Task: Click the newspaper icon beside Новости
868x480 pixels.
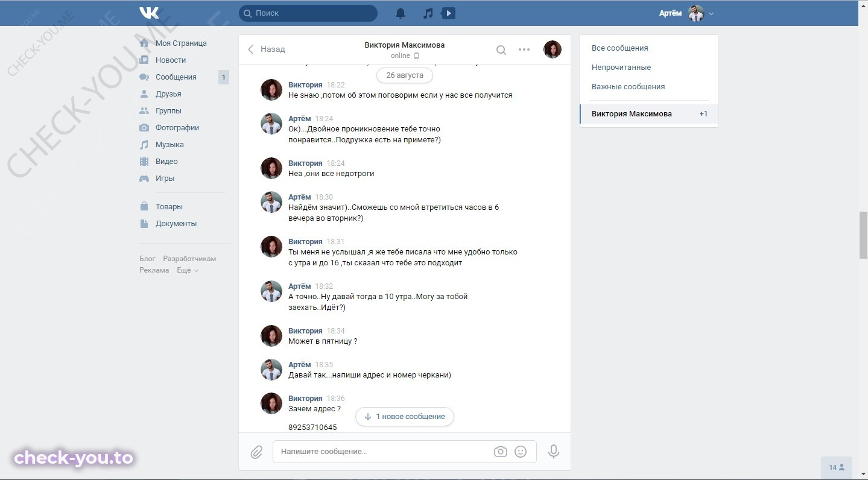Action: 144,60
